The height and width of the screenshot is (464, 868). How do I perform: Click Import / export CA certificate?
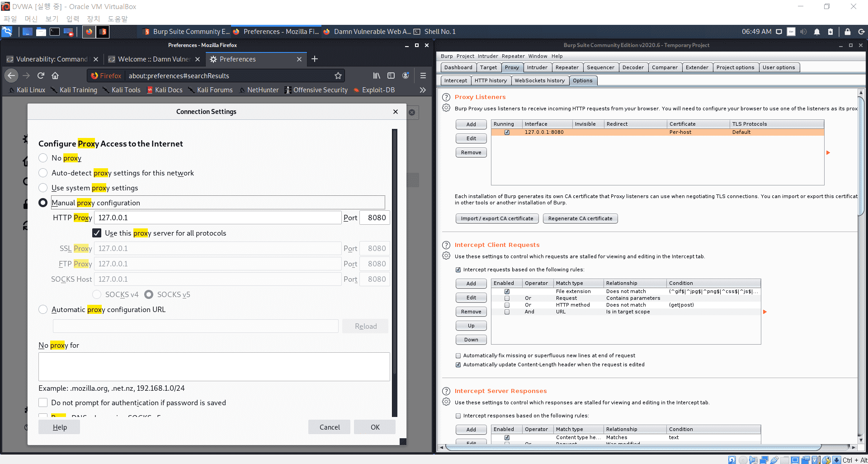tap(497, 218)
